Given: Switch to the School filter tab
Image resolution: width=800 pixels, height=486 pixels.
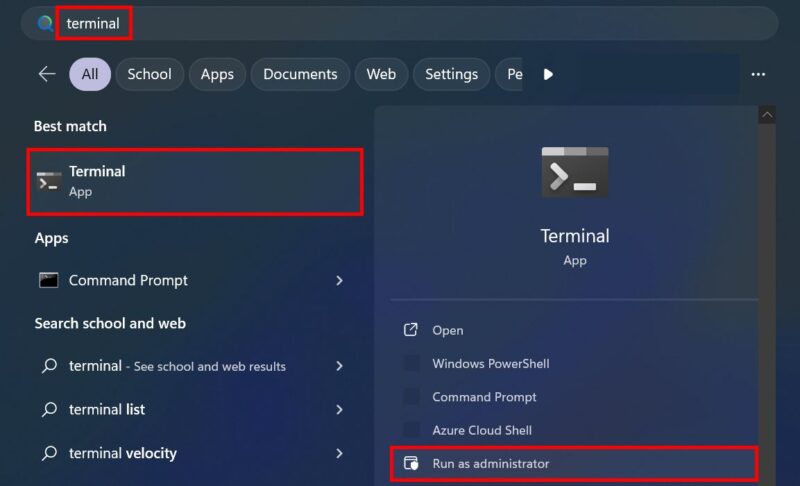Looking at the screenshot, I should 149,74.
